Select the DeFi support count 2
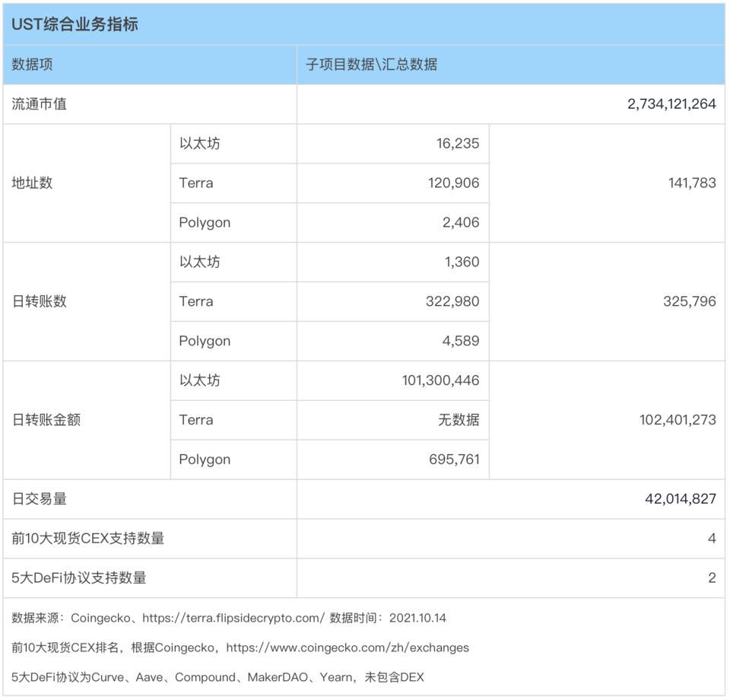Image resolution: width=730 pixels, height=700 pixels. [x=712, y=578]
